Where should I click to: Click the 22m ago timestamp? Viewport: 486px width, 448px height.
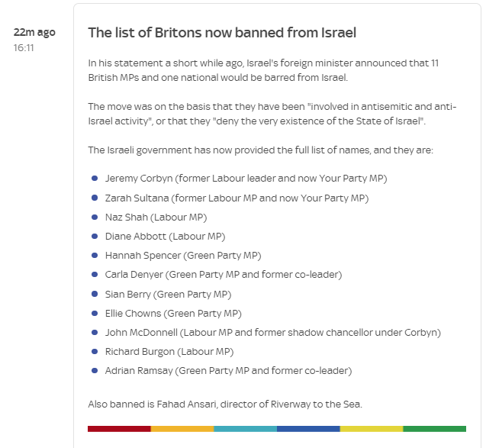(x=34, y=32)
